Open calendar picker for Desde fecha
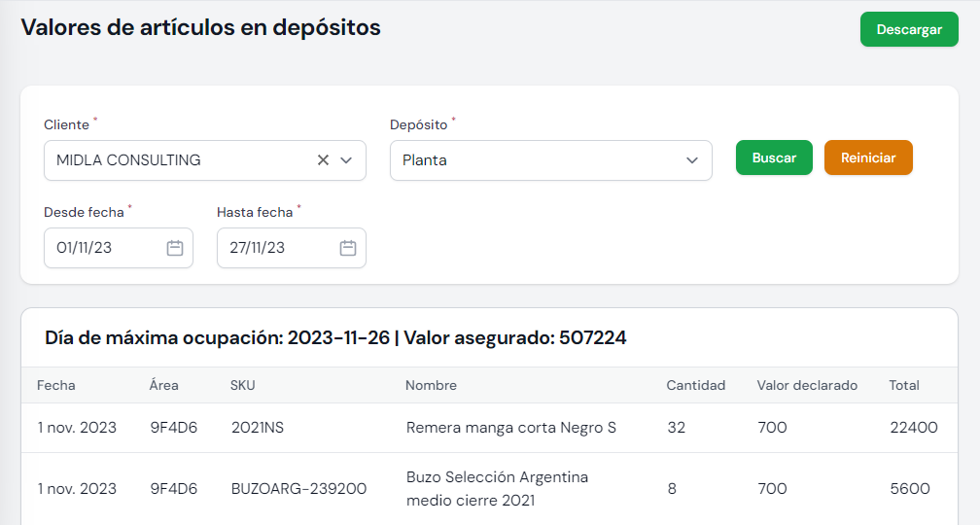980x525 pixels. click(175, 248)
